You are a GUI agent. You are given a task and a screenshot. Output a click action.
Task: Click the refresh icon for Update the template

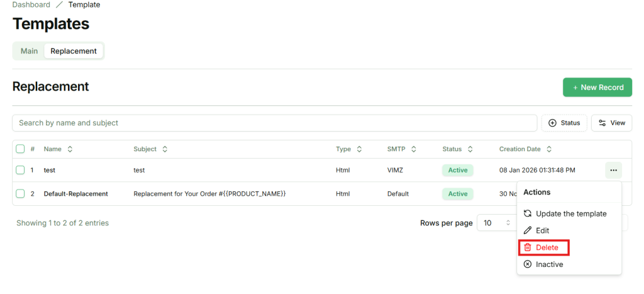(528, 213)
